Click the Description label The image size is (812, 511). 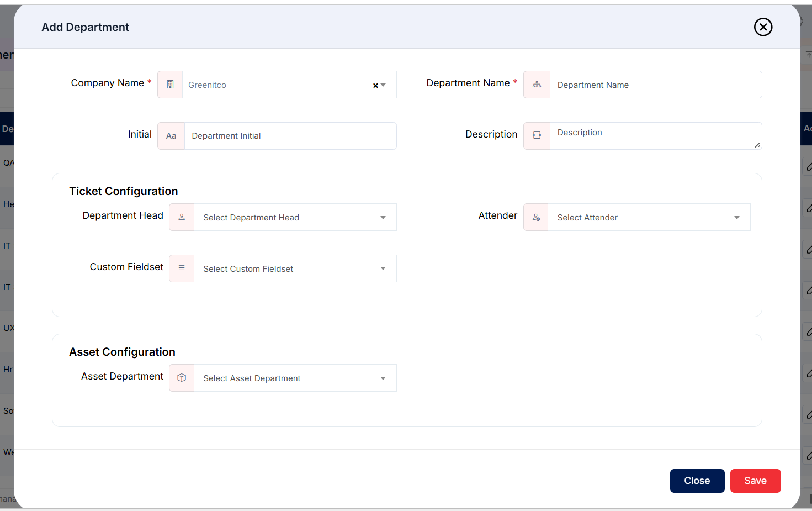pyautogui.click(x=491, y=134)
